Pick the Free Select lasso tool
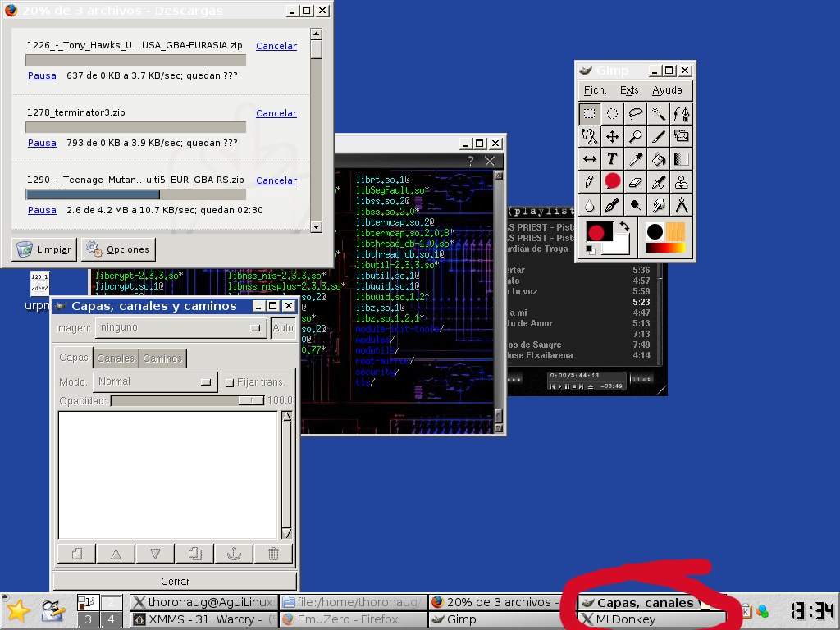 click(636, 113)
